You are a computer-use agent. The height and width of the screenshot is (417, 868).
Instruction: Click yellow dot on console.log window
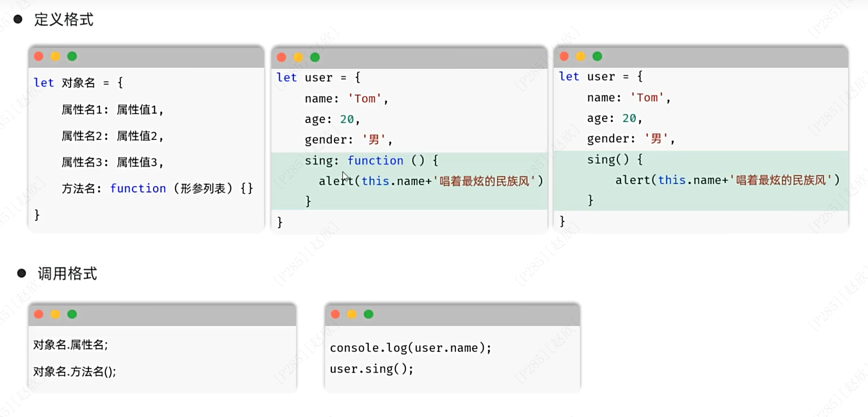(352, 314)
